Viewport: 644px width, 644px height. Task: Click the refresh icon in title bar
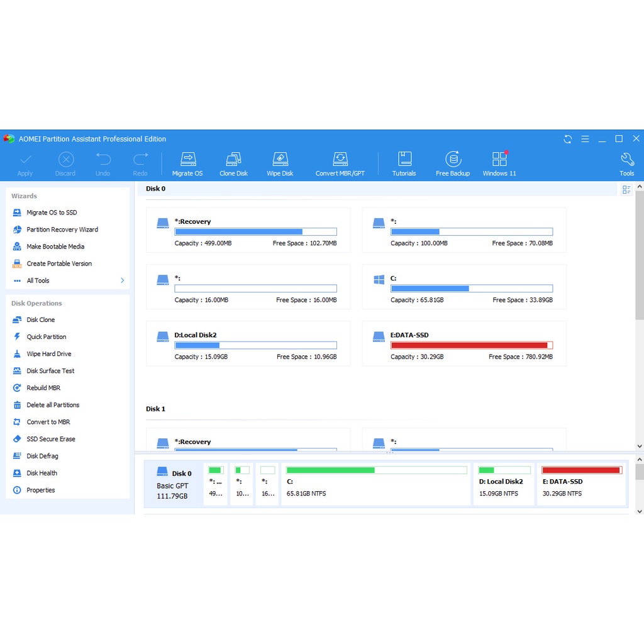[x=568, y=139]
